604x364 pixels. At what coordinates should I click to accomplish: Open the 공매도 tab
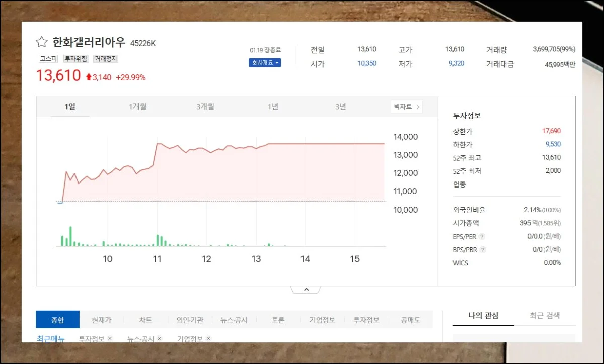410,320
